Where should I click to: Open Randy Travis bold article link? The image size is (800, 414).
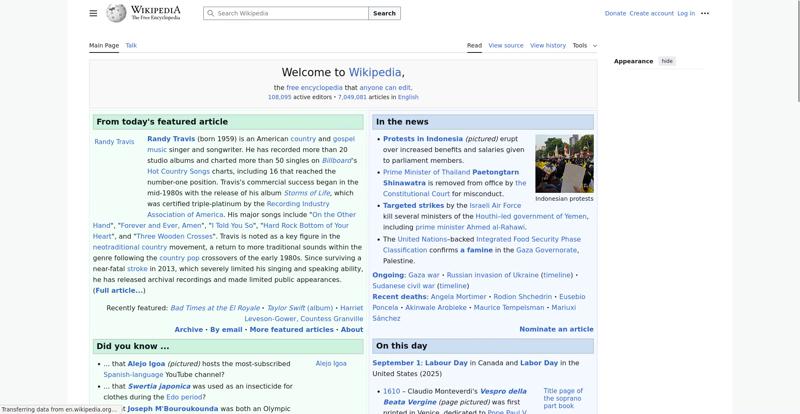click(171, 139)
